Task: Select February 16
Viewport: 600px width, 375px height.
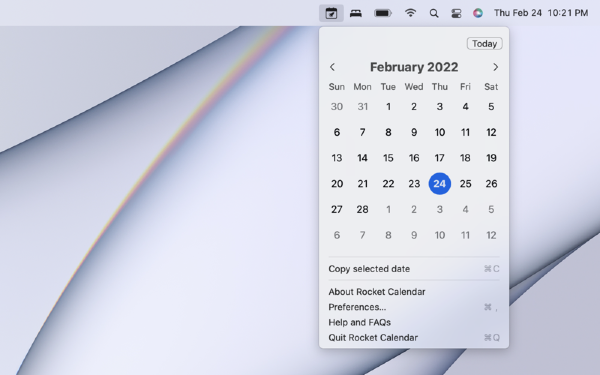Action: pyautogui.click(x=414, y=158)
